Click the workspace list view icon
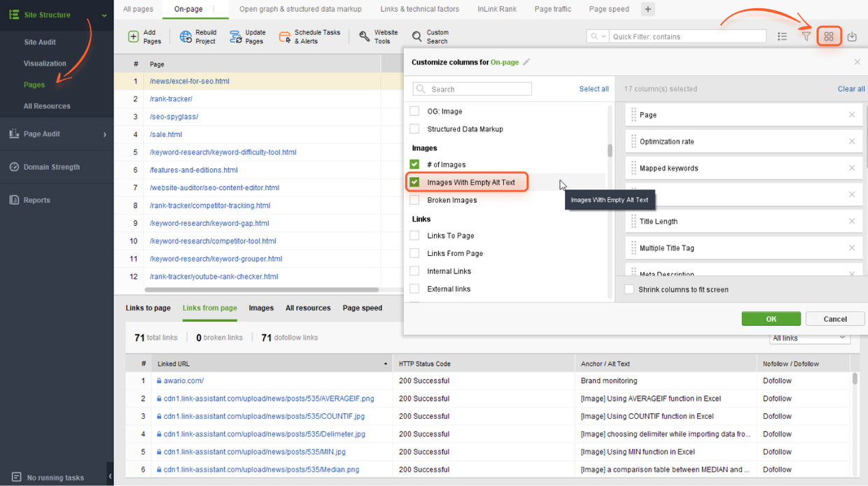Image resolution: width=868 pixels, height=486 pixels. [782, 36]
